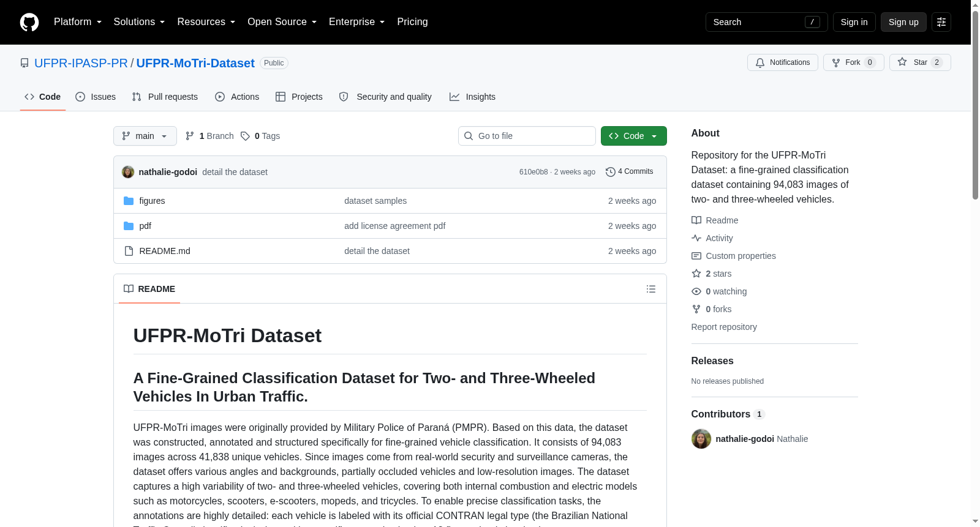Open the pdf folder name
980x527 pixels.
[x=145, y=226]
